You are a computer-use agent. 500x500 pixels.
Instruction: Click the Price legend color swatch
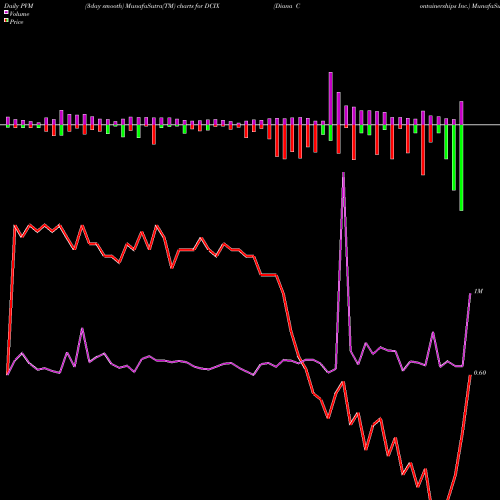pyautogui.click(x=6, y=21)
